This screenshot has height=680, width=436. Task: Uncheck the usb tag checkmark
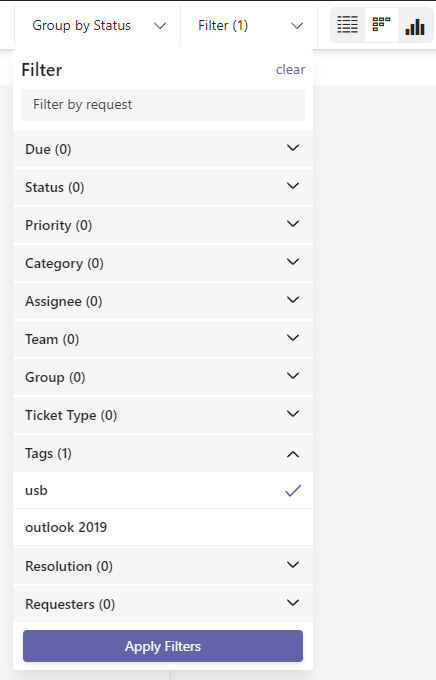(x=293, y=490)
